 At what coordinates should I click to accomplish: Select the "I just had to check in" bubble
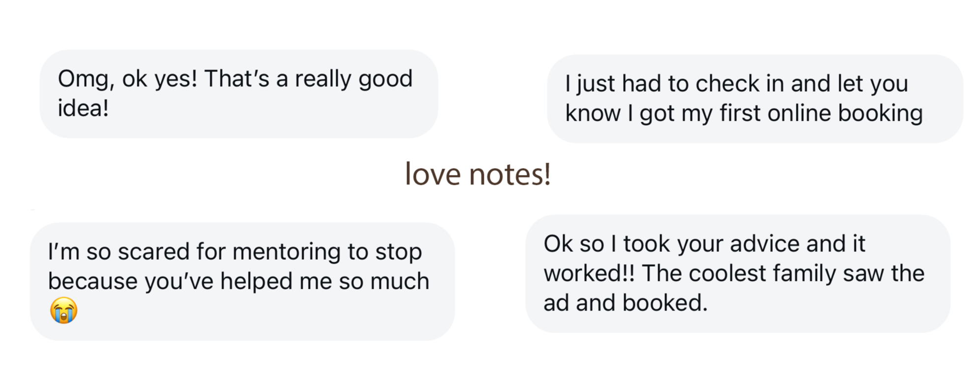point(755,99)
